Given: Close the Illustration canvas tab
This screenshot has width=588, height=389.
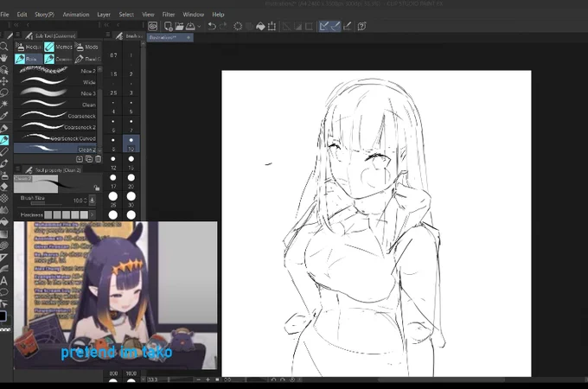Looking at the screenshot, I should pyautogui.click(x=189, y=37).
